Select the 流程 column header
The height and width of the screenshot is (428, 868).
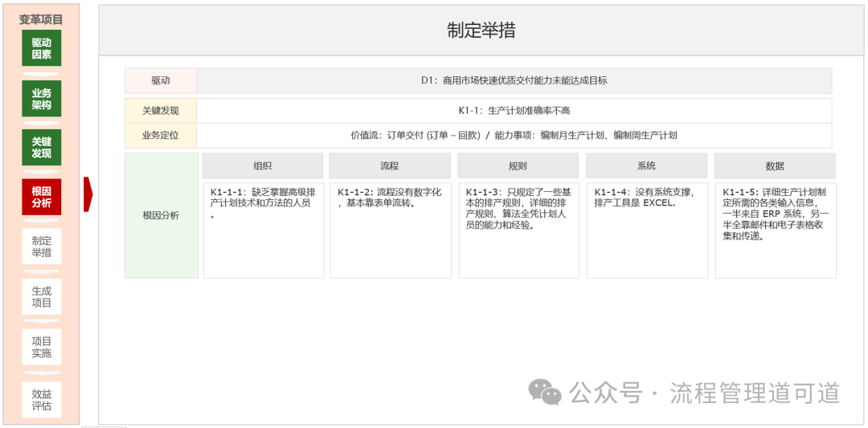point(390,166)
